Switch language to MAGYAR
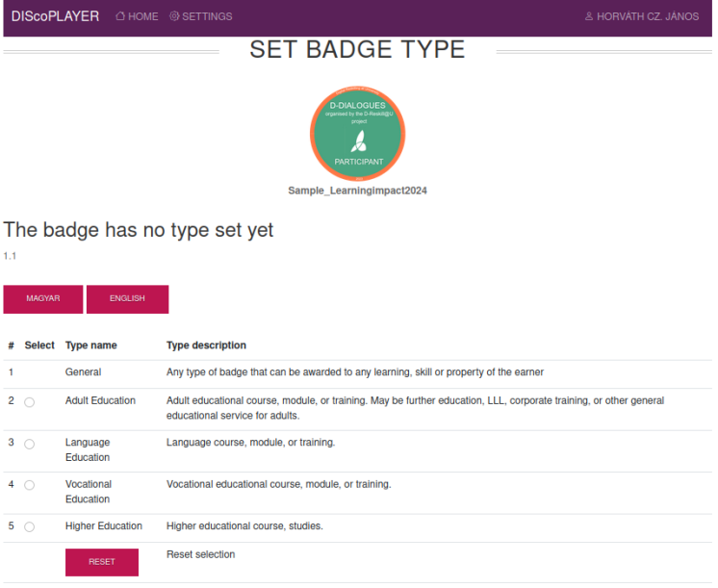The height and width of the screenshot is (588, 718). [x=43, y=299]
